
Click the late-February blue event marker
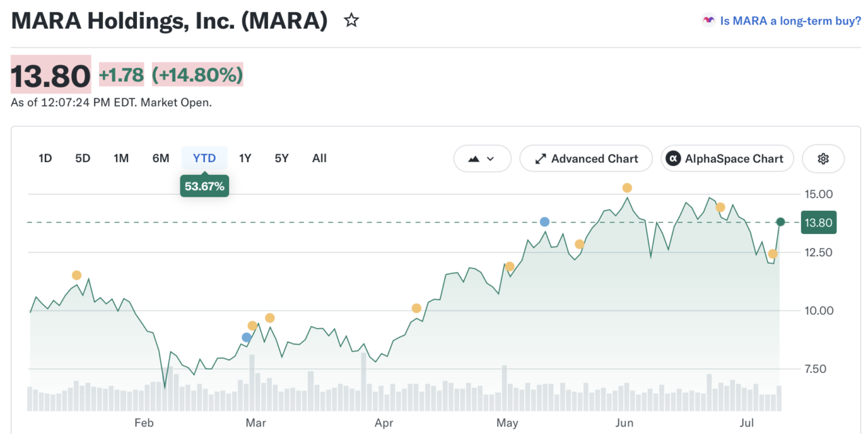coord(246,337)
